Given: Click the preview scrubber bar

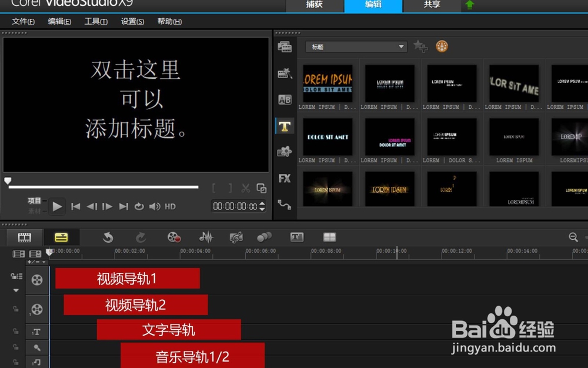Looking at the screenshot, I should 103,186.
